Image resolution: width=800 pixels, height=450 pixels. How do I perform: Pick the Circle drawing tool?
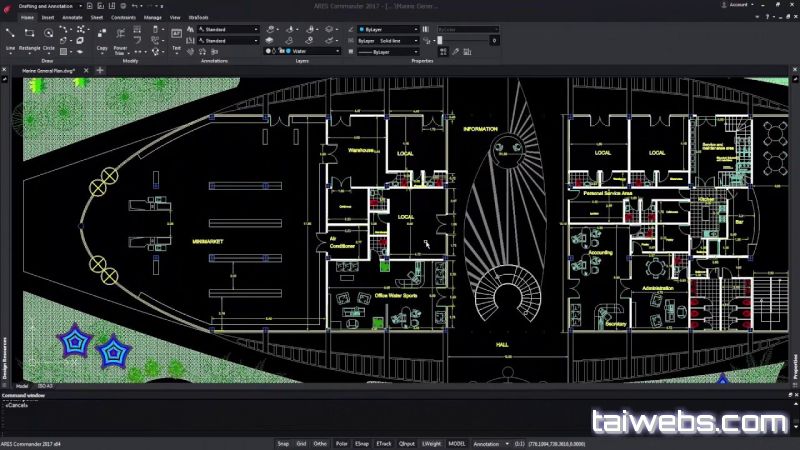click(x=49, y=37)
